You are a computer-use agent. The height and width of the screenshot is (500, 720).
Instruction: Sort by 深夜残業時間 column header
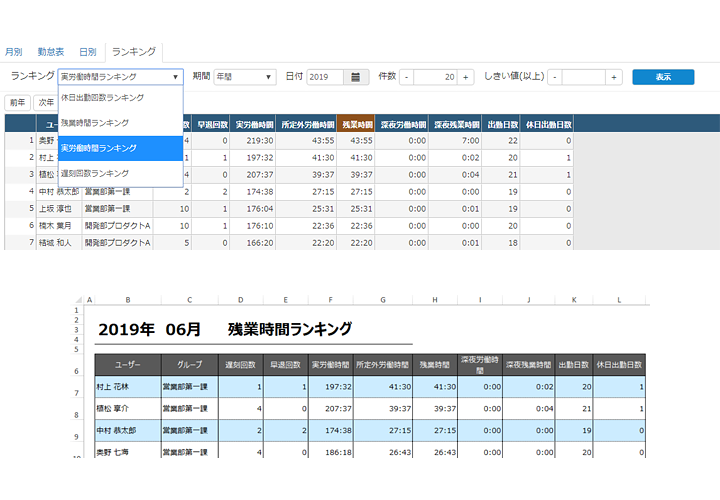456,124
